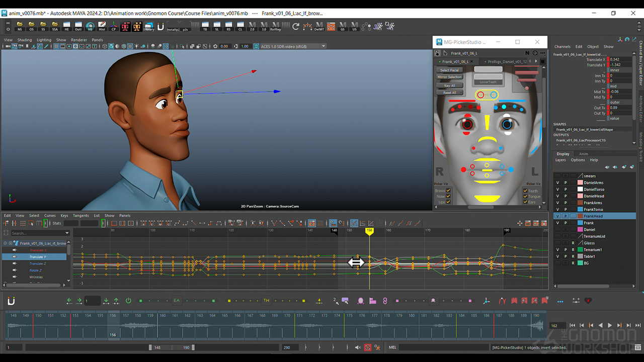This screenshot has height=362, width=644.
Task: Click the DelMT shelf icon
Action: coord(319,27)
